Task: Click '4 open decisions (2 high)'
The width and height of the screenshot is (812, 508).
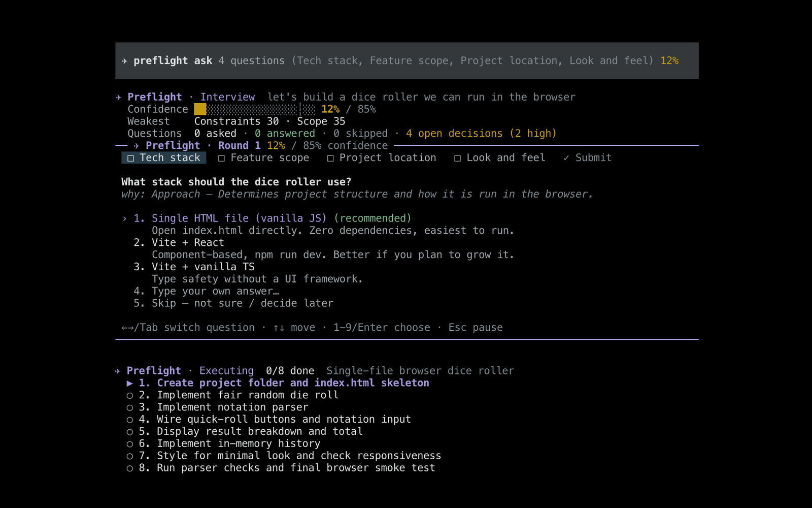Action: pos(481,134)
